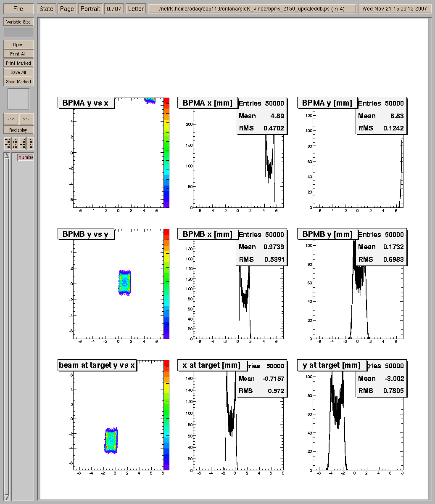Open the File menu
The width and height of the screenshot is (435, 504).
pyautogui.click(x=18, y=9)
